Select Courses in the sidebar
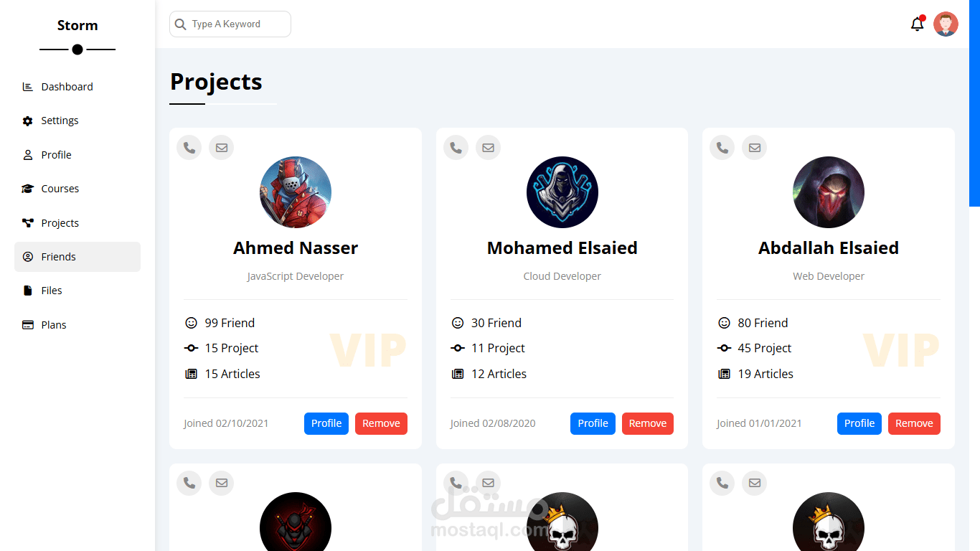Screen dimensions: 980x551 [60, 189]
